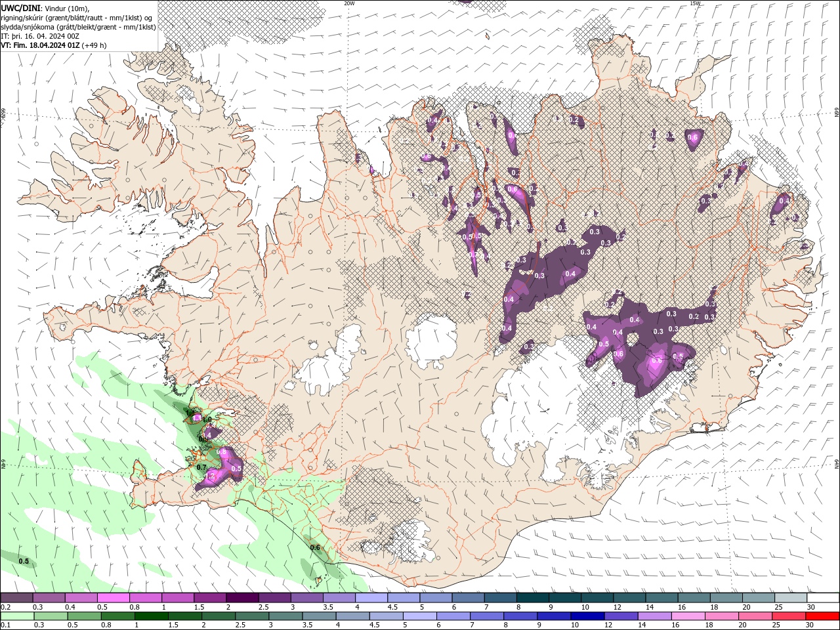Image resolution: width=840 pixels, height=630 pixels.
Task: Click the black '0.6' rain value on the south coast
Action: click(314, 547)
